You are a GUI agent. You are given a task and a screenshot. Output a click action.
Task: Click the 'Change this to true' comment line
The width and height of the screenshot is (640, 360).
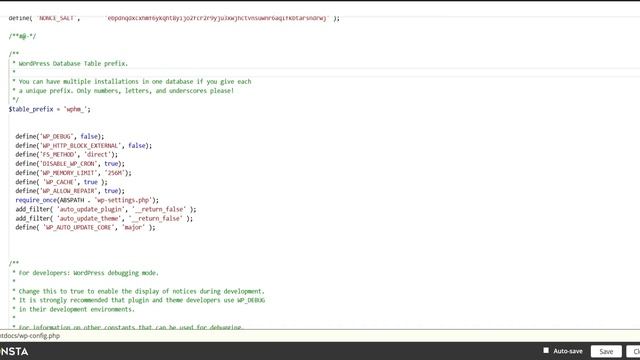coord(138,291)
